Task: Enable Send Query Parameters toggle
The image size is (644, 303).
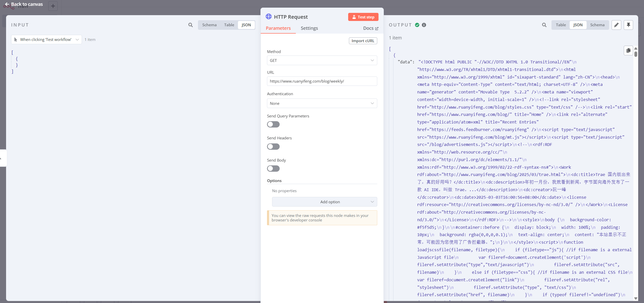Action: (273, 124)
